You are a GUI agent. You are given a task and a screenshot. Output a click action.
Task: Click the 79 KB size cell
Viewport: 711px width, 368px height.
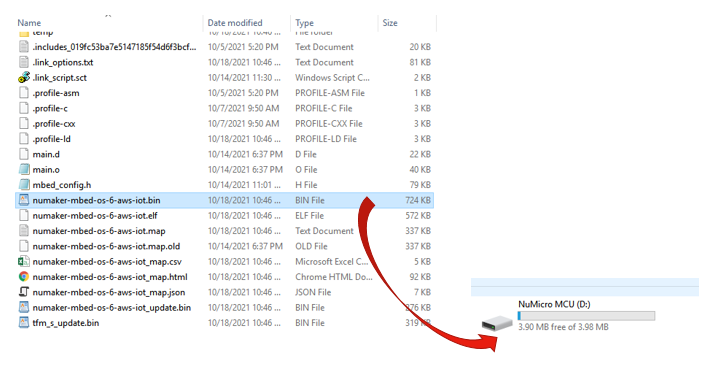pyautogui.click(x=420, y=185)
